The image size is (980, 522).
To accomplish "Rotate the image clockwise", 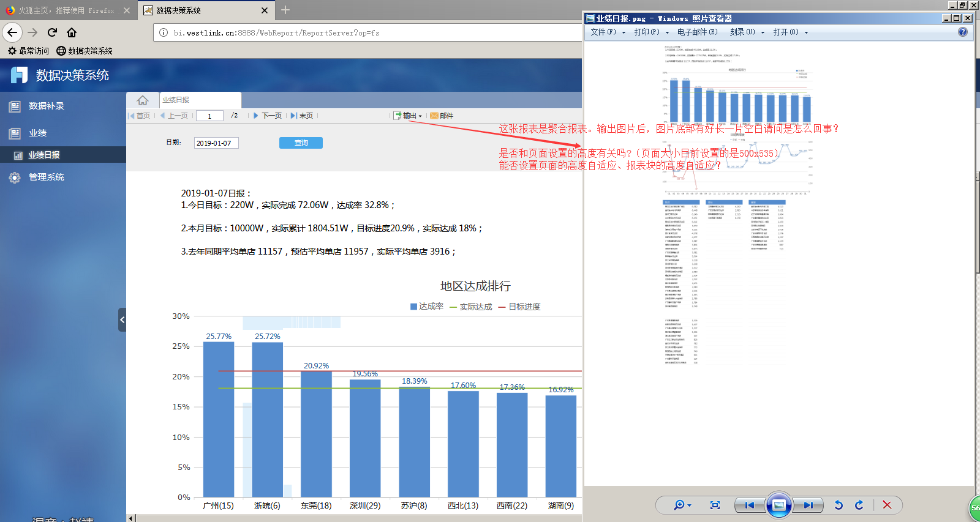I will coord(859,505).
